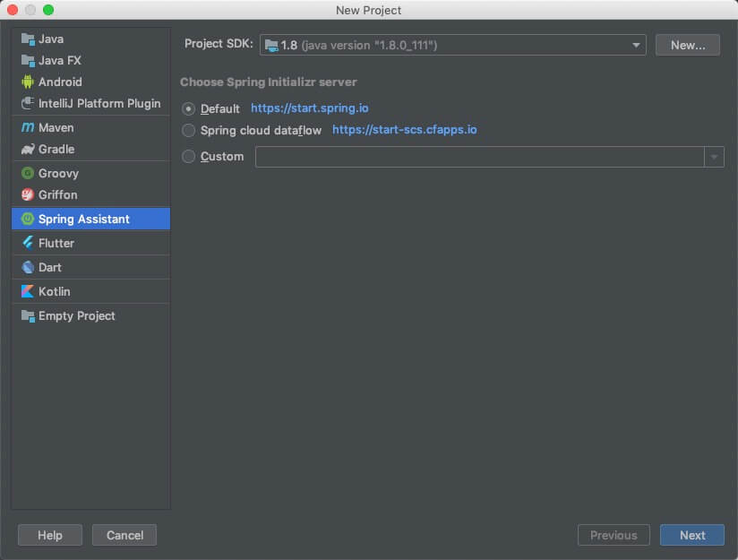Click the Groovy text label

[58, 173]
